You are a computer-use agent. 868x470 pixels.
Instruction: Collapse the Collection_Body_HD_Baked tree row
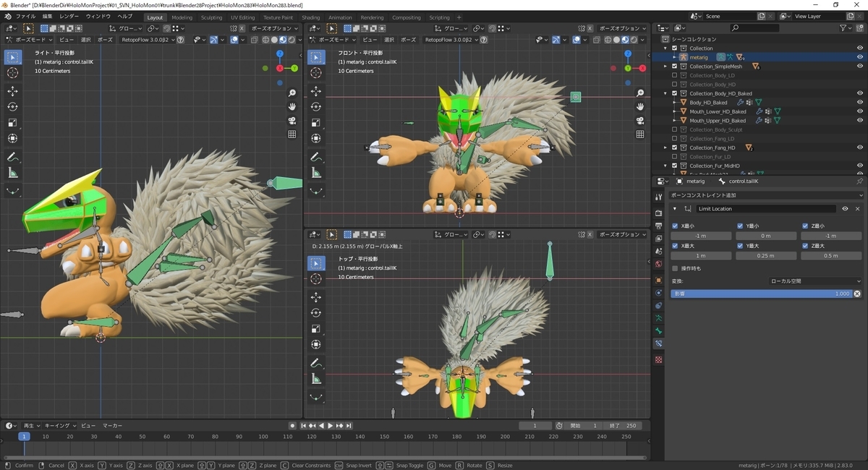coord(666,93)
